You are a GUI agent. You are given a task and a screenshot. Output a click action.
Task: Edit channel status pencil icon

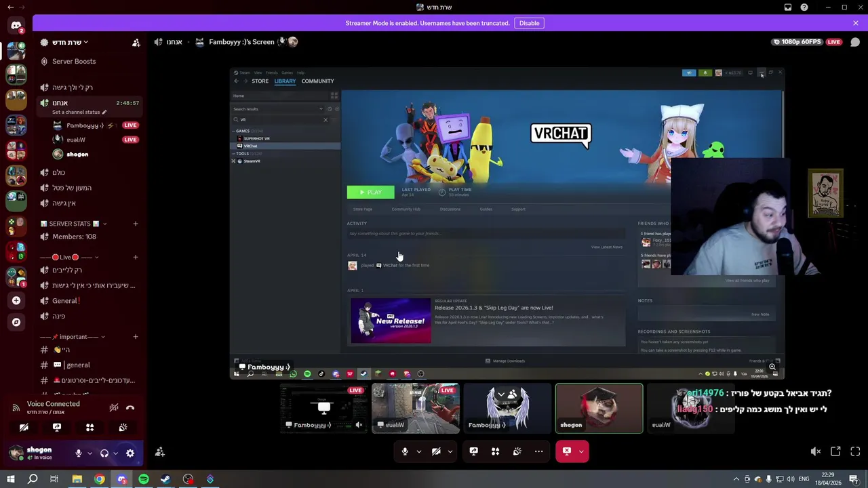(104, 112)
